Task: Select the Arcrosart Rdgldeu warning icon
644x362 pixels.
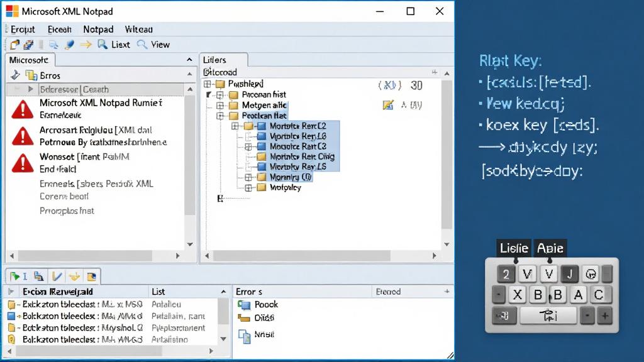Action: pos(23,136)
